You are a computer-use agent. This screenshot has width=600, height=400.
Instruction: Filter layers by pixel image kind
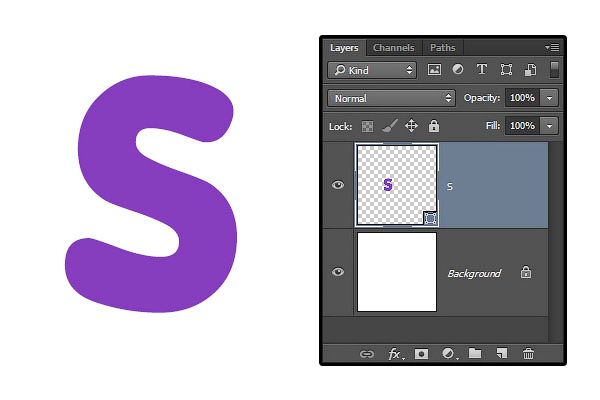tap(434, 70)
